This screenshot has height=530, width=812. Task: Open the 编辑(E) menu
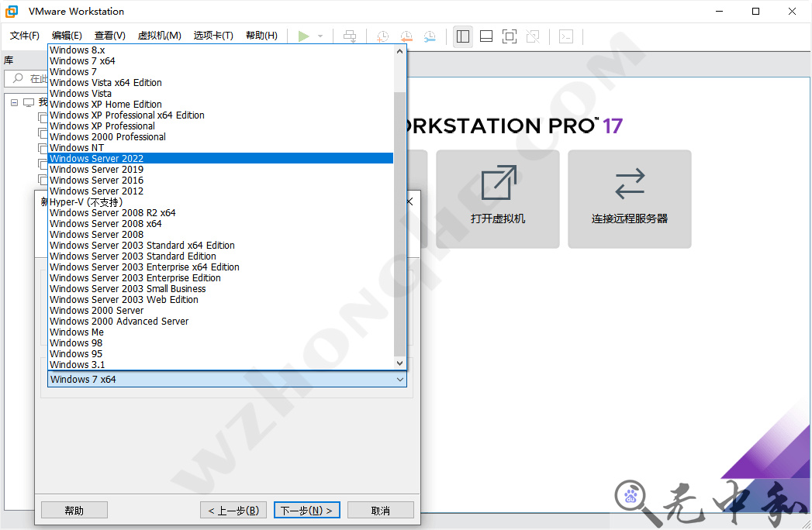tap(66, 35)
